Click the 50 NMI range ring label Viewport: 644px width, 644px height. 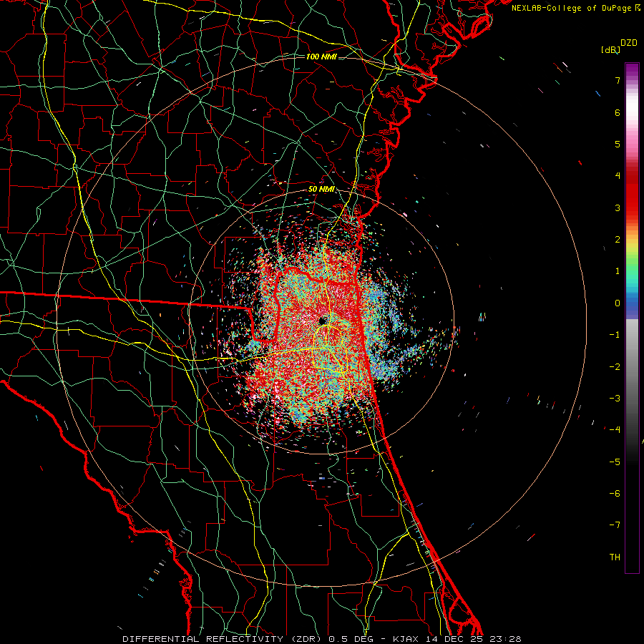(321, 190)
